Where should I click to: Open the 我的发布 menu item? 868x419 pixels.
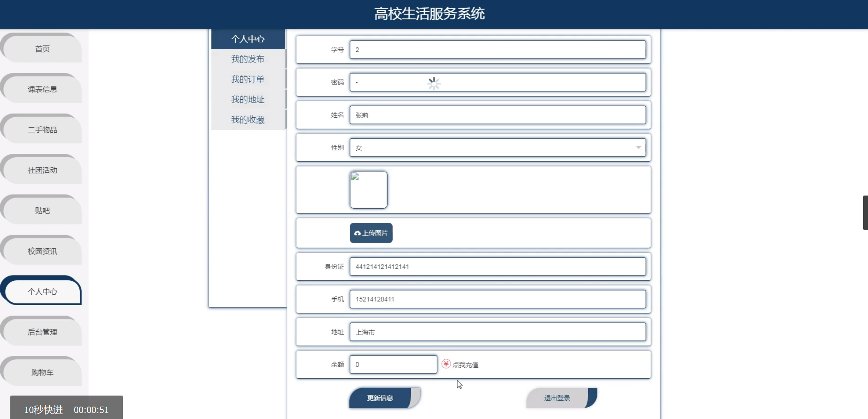[248, 59]
